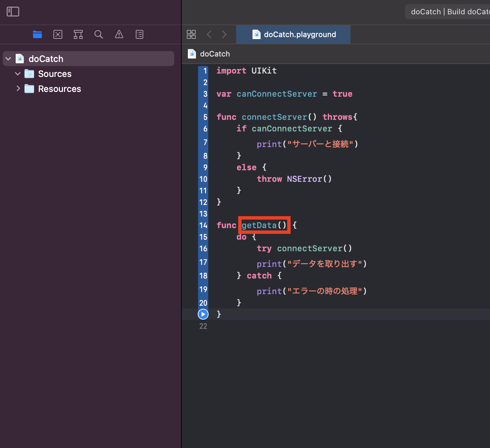Click the Swift file icon in jump bar
The height and width of the screenshot is (448, 490).
point(192,54)
